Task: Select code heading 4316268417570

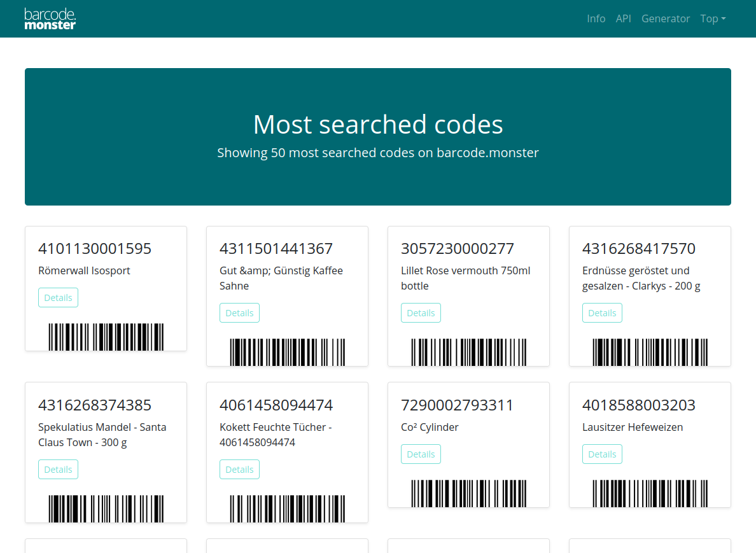Action: [x=639, y=249]
